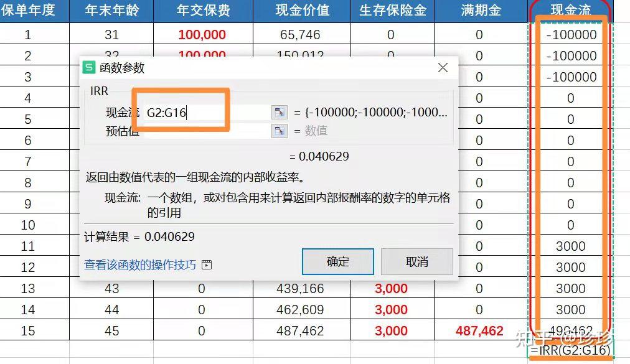Click the 3000 cash flow cell in year 11
The width and height of the screenshot is (630, 364).
[x=571, y=246]
